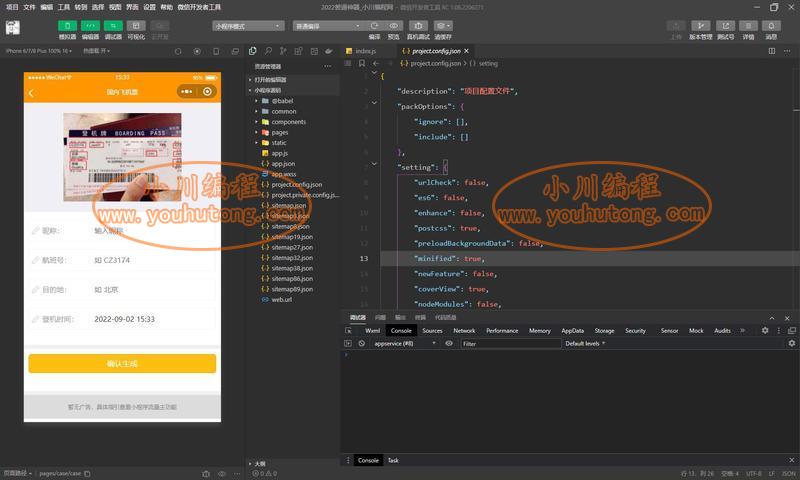Click the 测试号 test account icon

725,26
